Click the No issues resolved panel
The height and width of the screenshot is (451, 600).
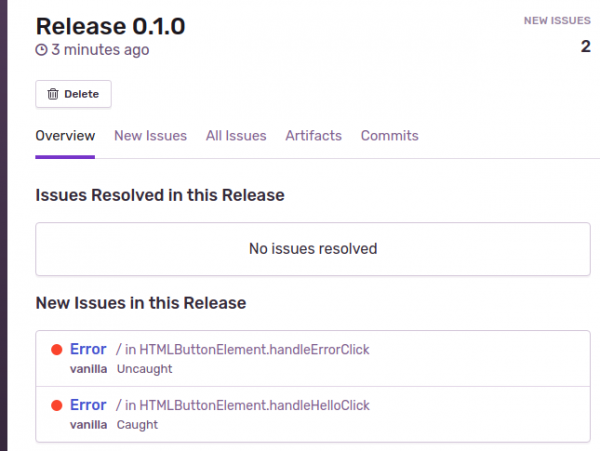pyautogui.click(x=312, y=249)
